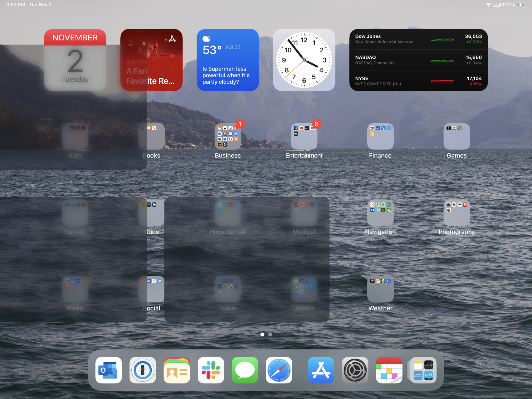Switch to the second home screen page dot

coord(270,334)
